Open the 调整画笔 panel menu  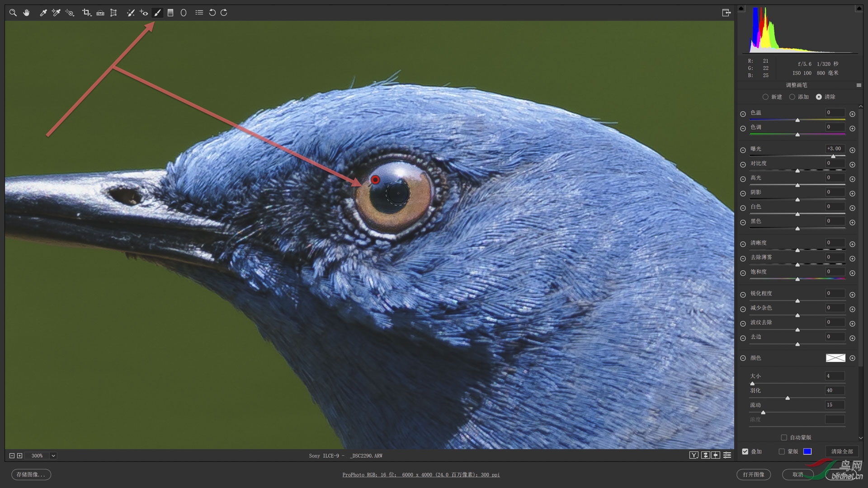coord(859,85)
